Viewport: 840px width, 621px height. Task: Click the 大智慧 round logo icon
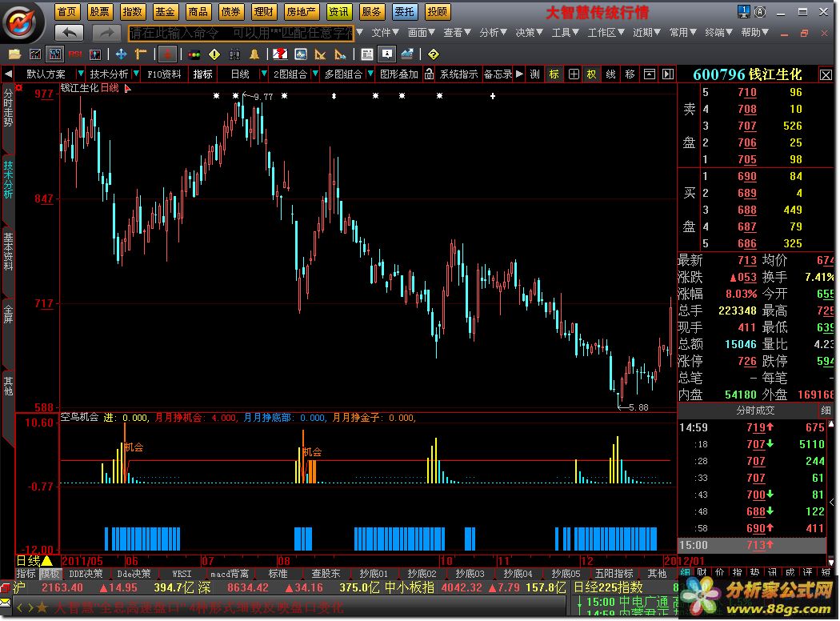pos(22,22)
